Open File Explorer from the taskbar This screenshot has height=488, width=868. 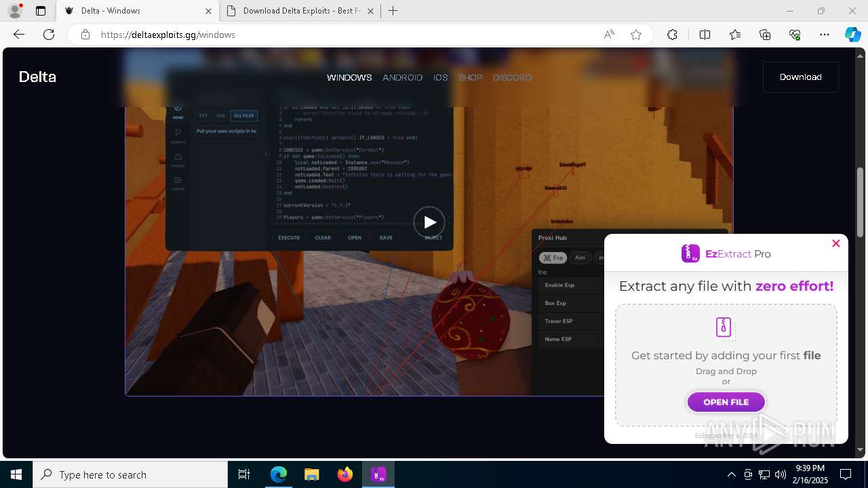(311, 474)
